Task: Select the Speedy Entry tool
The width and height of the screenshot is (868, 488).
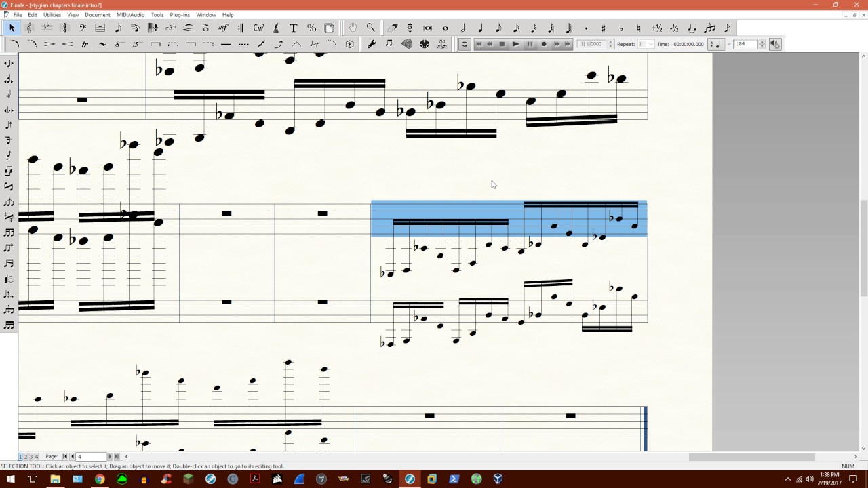Action: click(135, 28)
